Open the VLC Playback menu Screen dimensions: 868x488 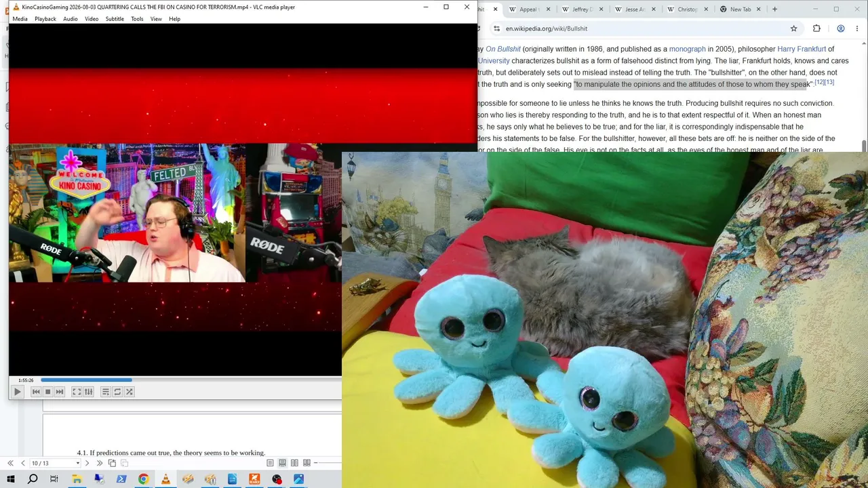tap(45, 19)
